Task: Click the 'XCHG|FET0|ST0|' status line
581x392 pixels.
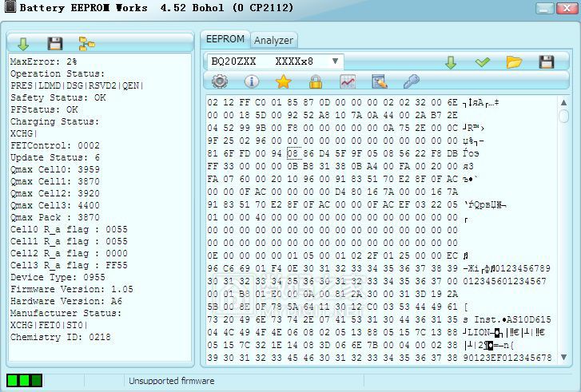Action: pyautogui.click(x=49, y=326)
